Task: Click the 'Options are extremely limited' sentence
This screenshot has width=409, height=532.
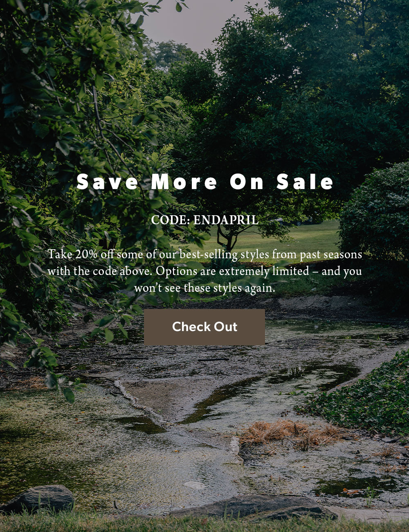Action: (232, 271)
